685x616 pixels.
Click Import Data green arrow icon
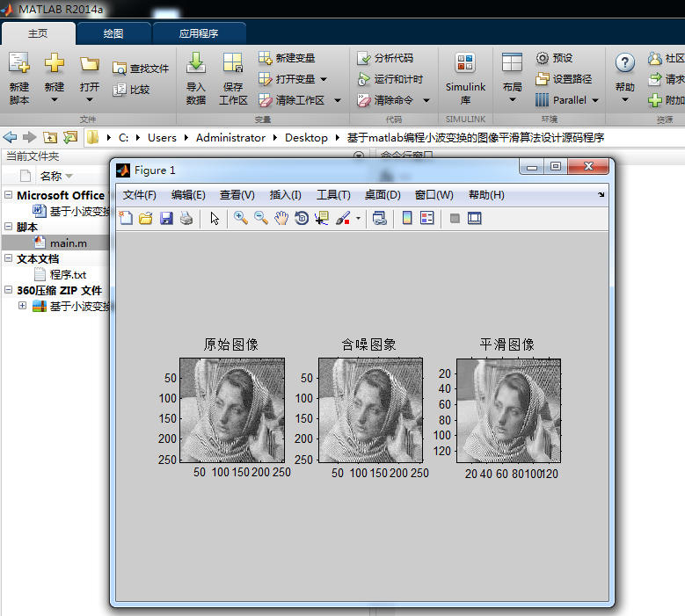tap(196, 63)
